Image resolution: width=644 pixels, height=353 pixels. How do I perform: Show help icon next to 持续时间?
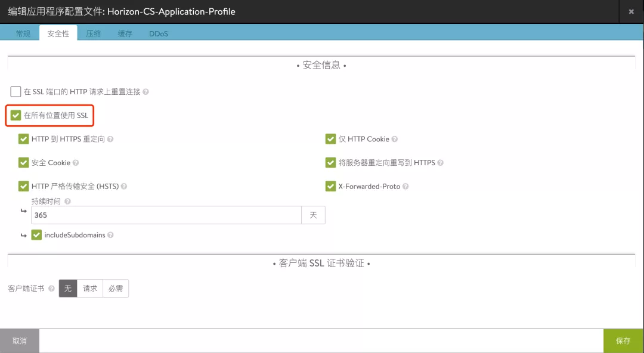click(x=67, y=202)
